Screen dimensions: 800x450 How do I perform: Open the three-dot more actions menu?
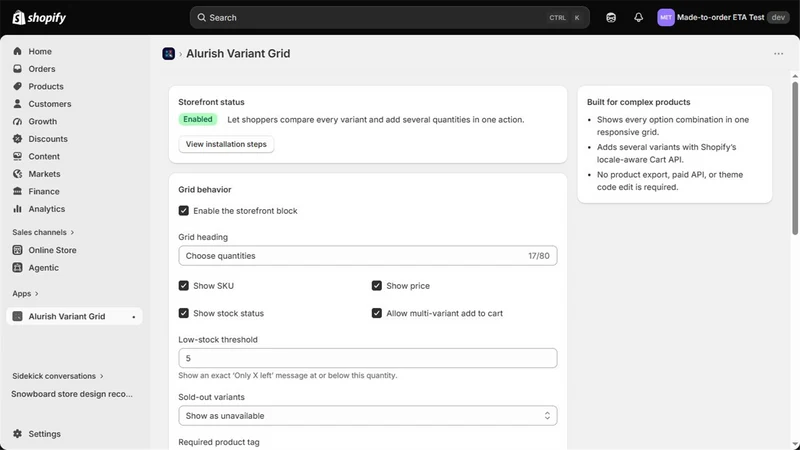(x=778, y=54)
